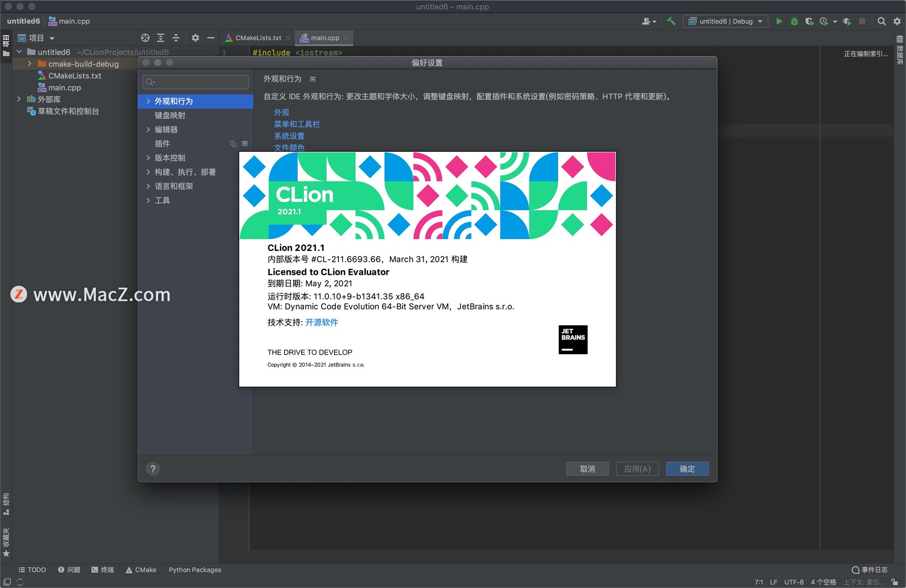Click the 应用(A) apply button
This screenshot has width=906, height=588.
click(x=637, y=469)
